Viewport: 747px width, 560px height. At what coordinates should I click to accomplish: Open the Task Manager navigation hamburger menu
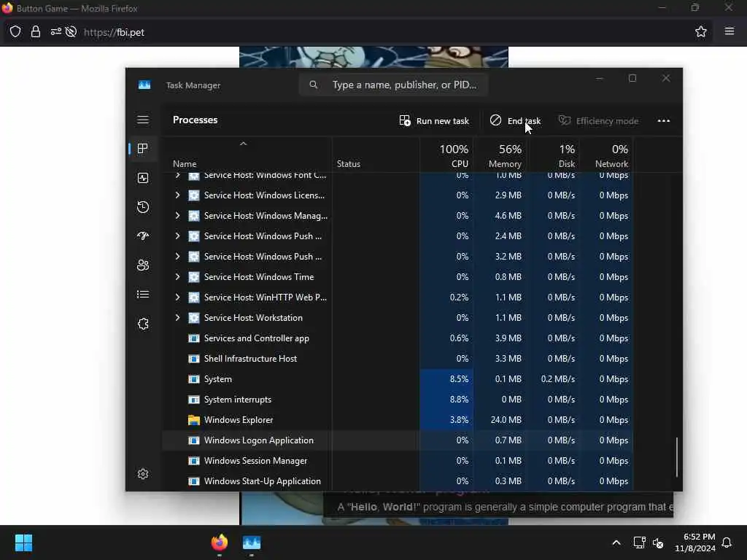click(x=143, y=120)
